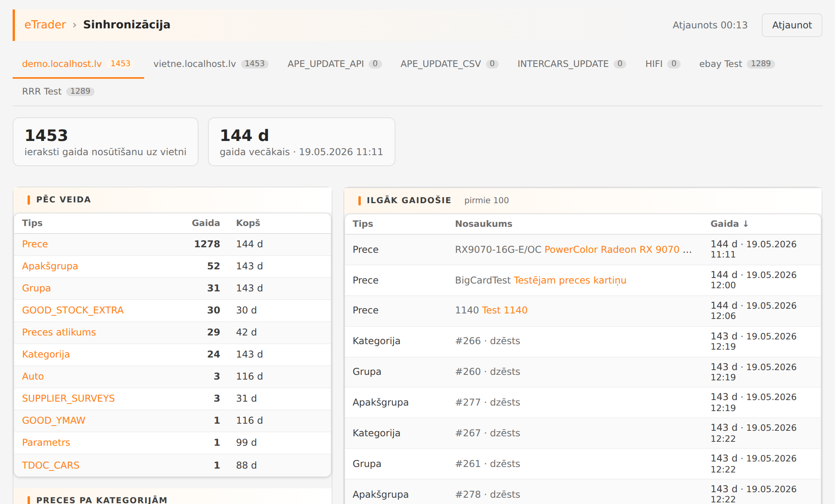Screen dimensions: 835x504
Task: Switch to the demo.localhost.lv tab
Action: pos(78,64)
